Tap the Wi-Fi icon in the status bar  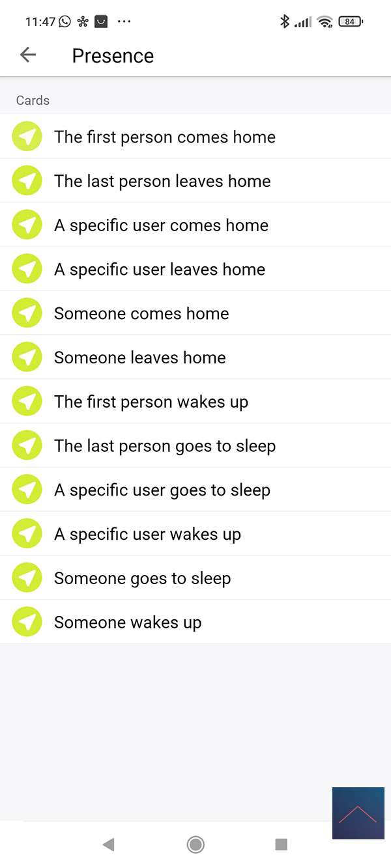coord(325,21)
